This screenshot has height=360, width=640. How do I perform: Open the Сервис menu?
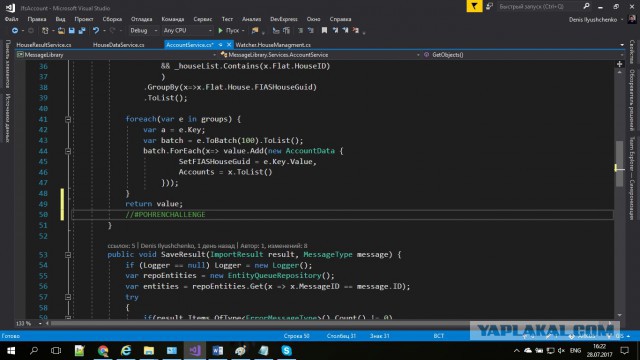point(202,19)
